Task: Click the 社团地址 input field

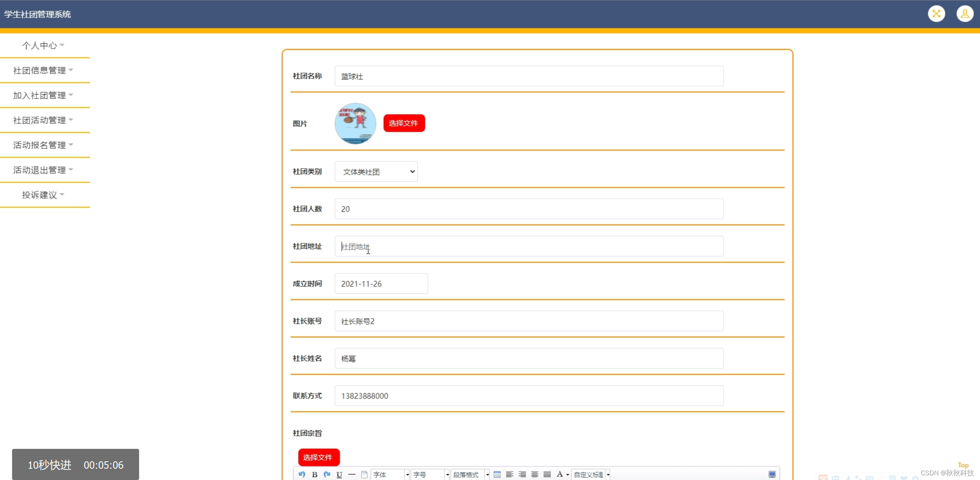Action: (x=528, y=246)
